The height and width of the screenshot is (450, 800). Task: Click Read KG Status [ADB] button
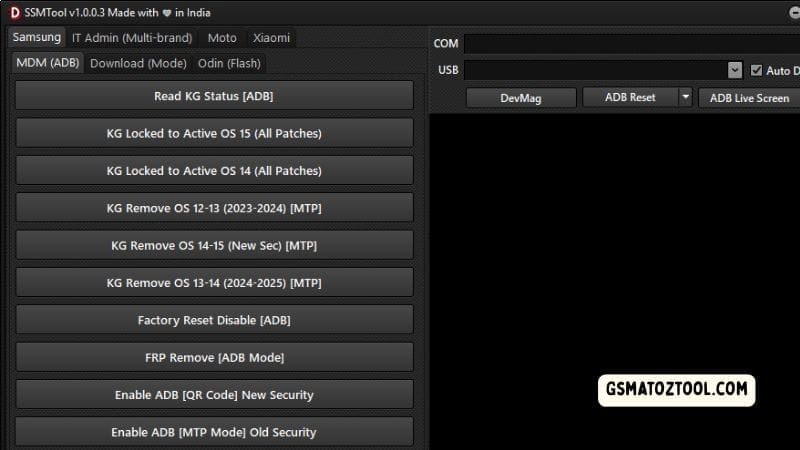214,95
